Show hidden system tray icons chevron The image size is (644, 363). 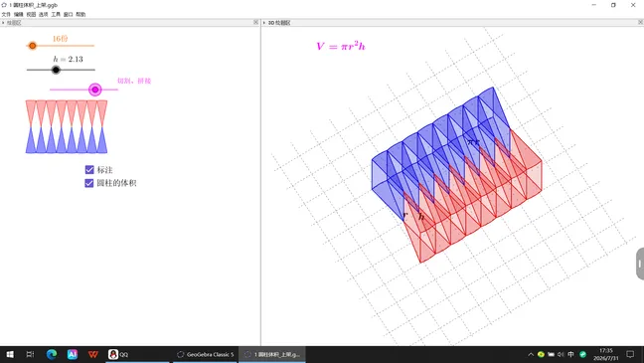(x=531, y=354)
